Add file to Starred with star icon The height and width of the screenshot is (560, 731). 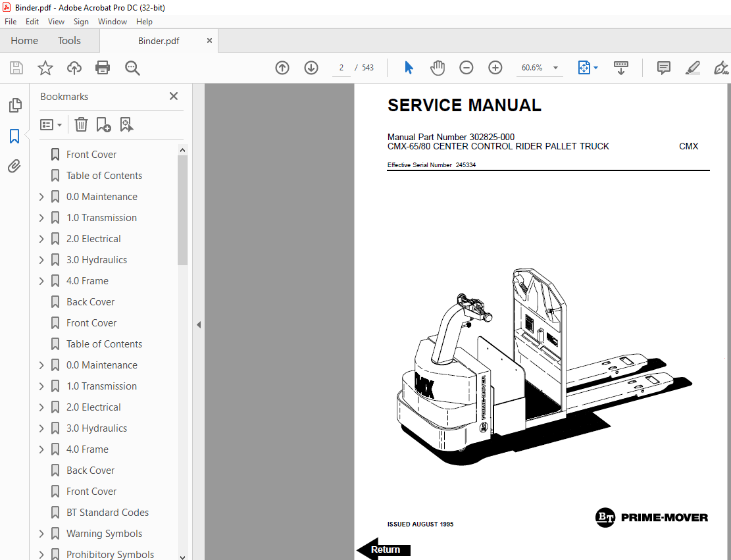click(x=45, y=68)
